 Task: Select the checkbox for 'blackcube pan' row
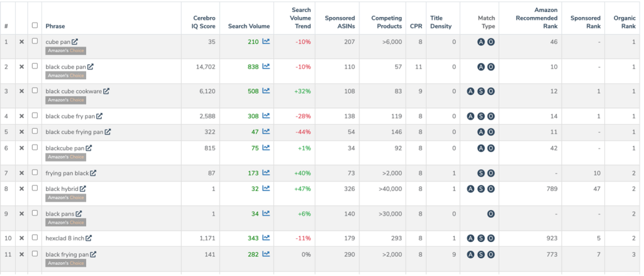(35, 148)
